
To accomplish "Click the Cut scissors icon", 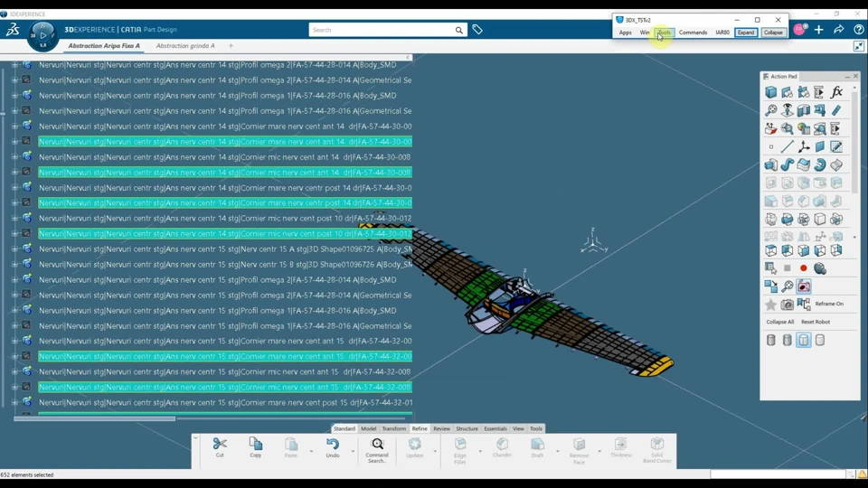I will tap(220, 447).
